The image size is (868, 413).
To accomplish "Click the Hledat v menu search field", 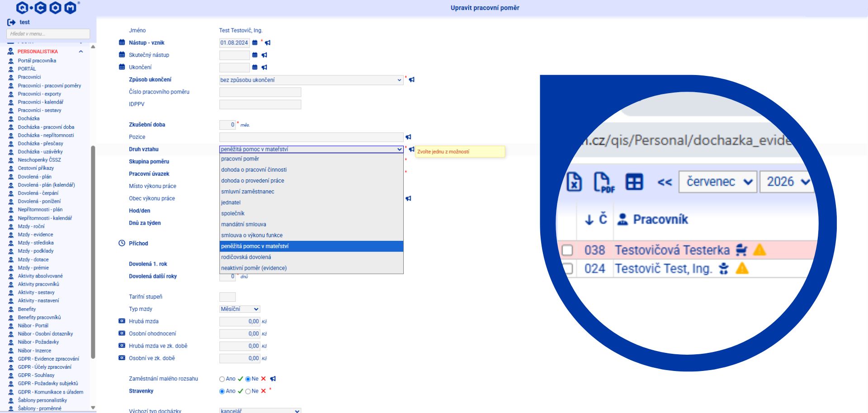I will pos(48,34).
